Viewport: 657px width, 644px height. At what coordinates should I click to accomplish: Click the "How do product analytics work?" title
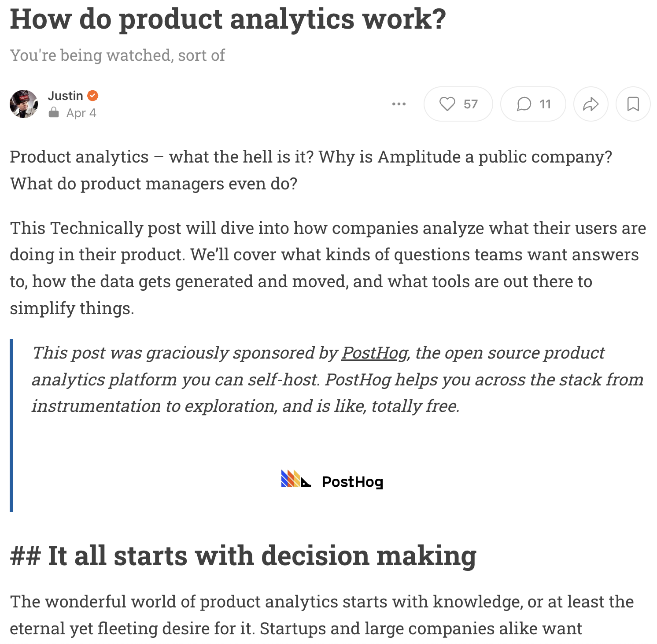pyautogui.click(x=228, y=19)
